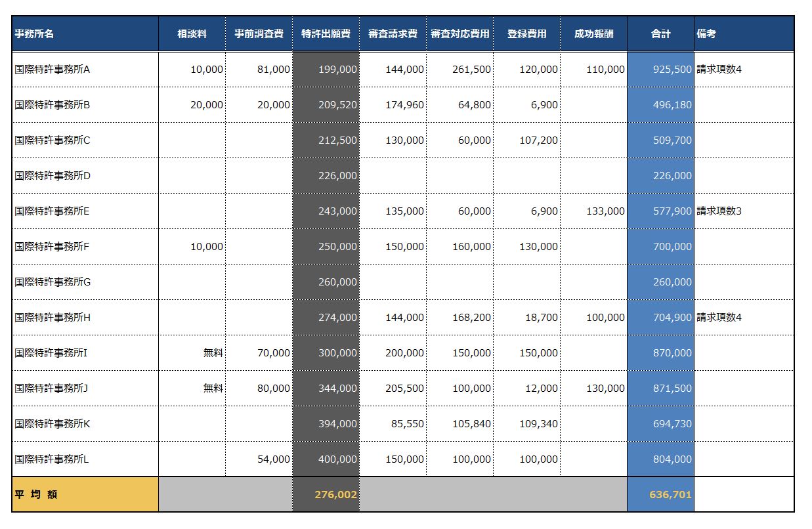Image resolution: width=812 pixels, height=529 pixels.
Task: Select office H application fee 274,000
Action: click(326, 318)
